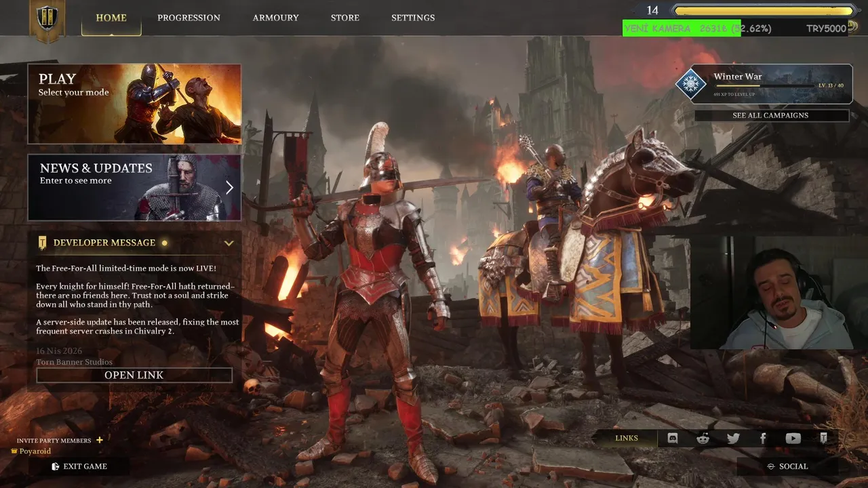Image resolution: width=868 pixels, height=488 pixels.
Task: Open the Armoury tab
Action: (x=275, y=18)
